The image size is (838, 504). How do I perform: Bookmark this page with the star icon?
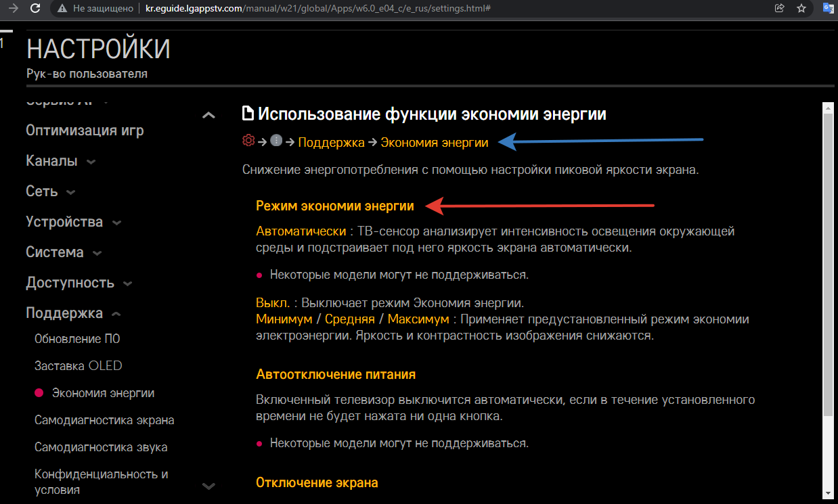click(801, 9)
